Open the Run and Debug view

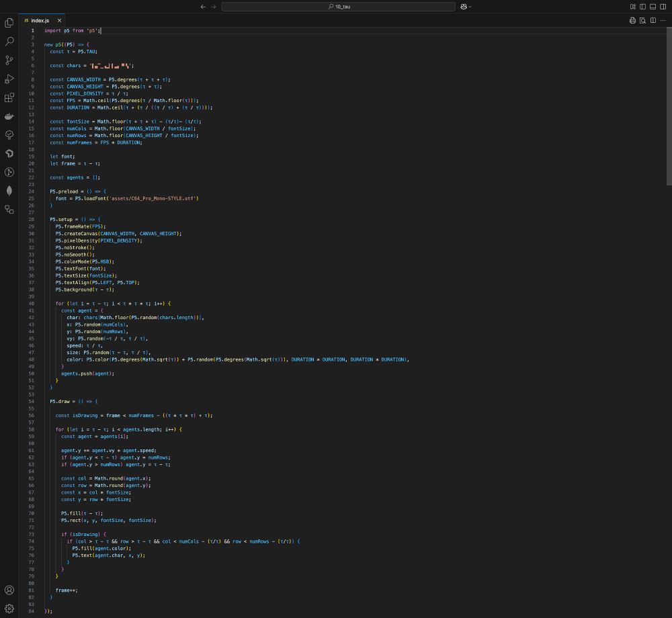9,79
